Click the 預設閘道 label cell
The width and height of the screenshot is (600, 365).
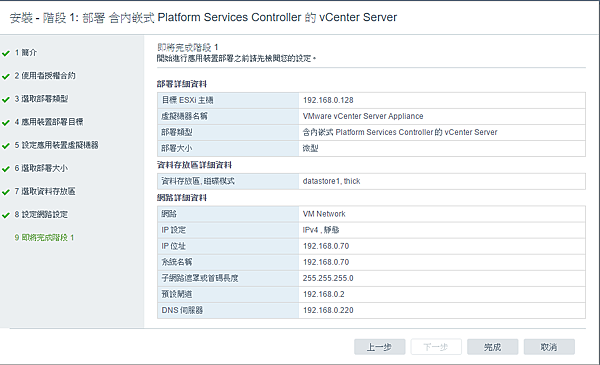point(228,294)
